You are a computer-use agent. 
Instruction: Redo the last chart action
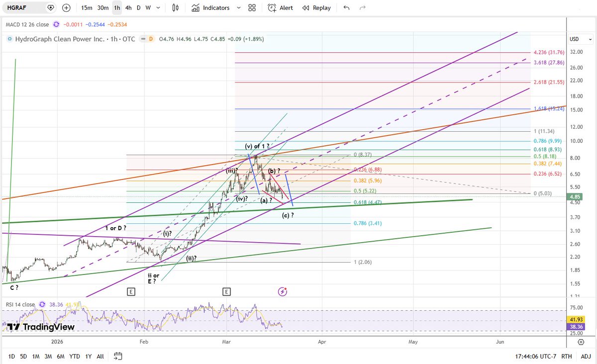click(363, 8)
